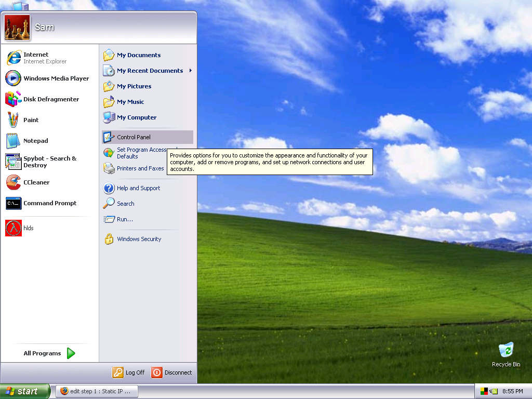Open the Notepad icon
Image resolution: width=532 pixels, height=399 pixels.
(x=13, y=140)
